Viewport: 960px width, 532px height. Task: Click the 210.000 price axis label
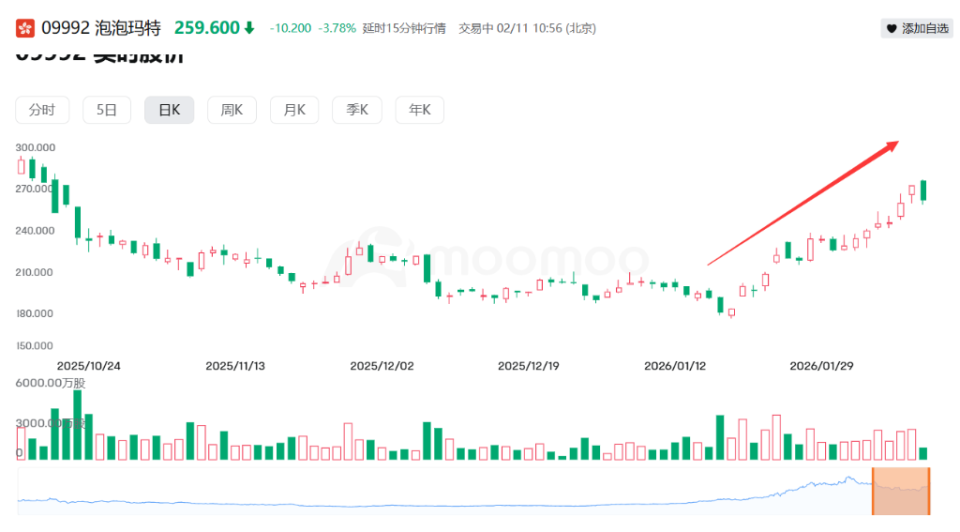[34, 272]
